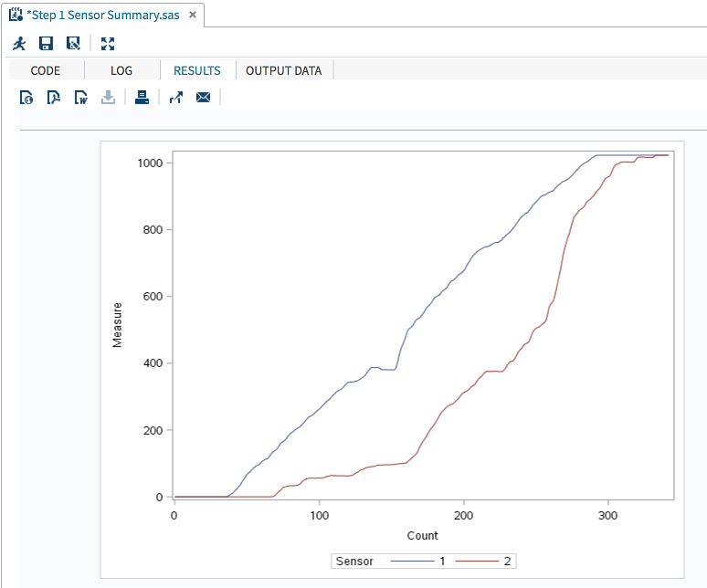
Task: Email the results using envelope icon
Action: point(203,98)
